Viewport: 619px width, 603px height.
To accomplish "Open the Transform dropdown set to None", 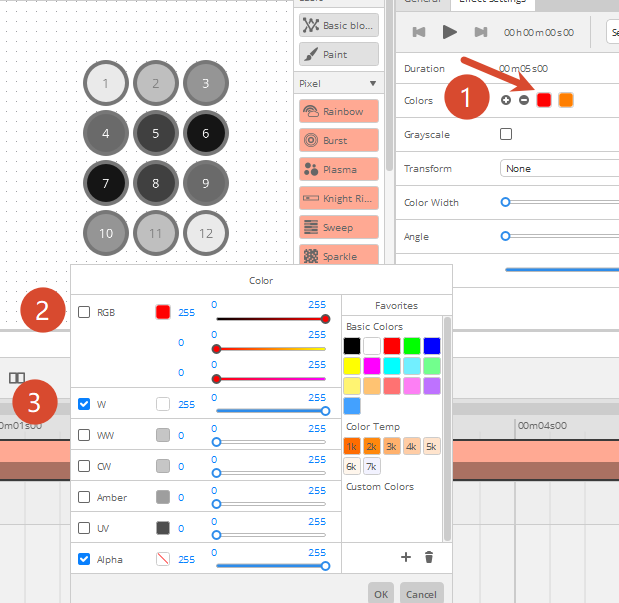I will pyautogui.click(x=558, y=169).
